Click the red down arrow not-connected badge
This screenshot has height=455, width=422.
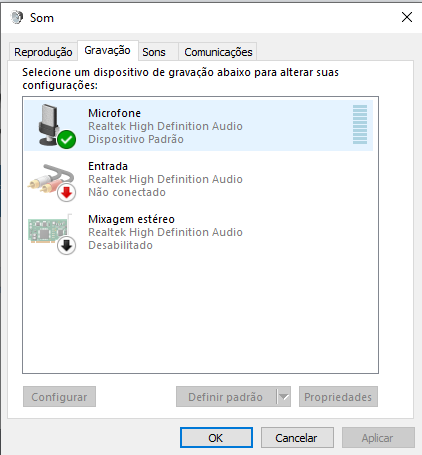pyautogui.click(x=67, y=192)
